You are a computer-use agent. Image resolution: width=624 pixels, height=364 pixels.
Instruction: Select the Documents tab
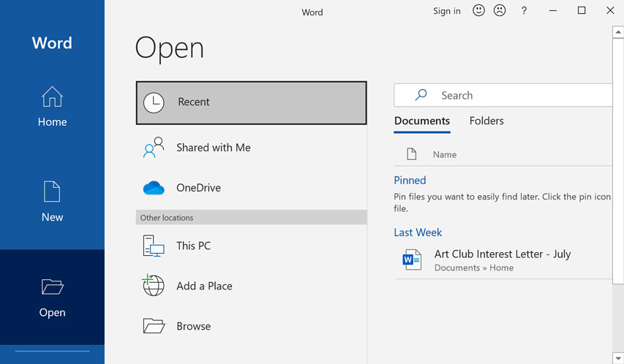421,121
